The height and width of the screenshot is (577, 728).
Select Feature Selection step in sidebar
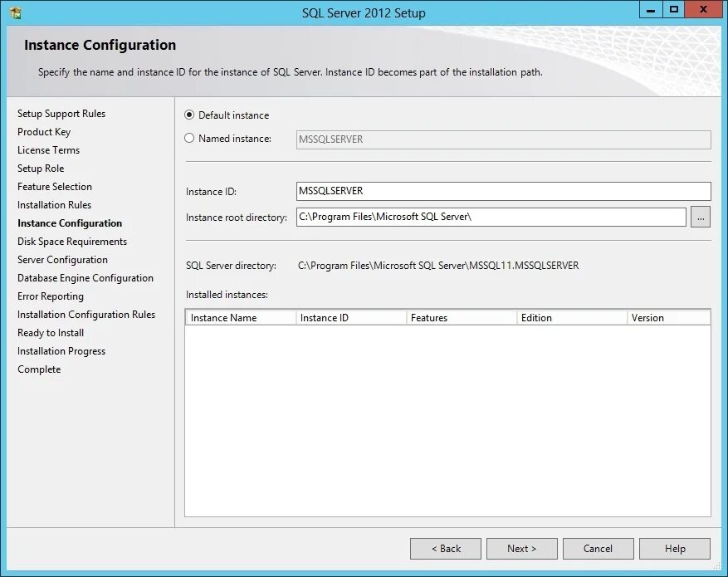55,187
